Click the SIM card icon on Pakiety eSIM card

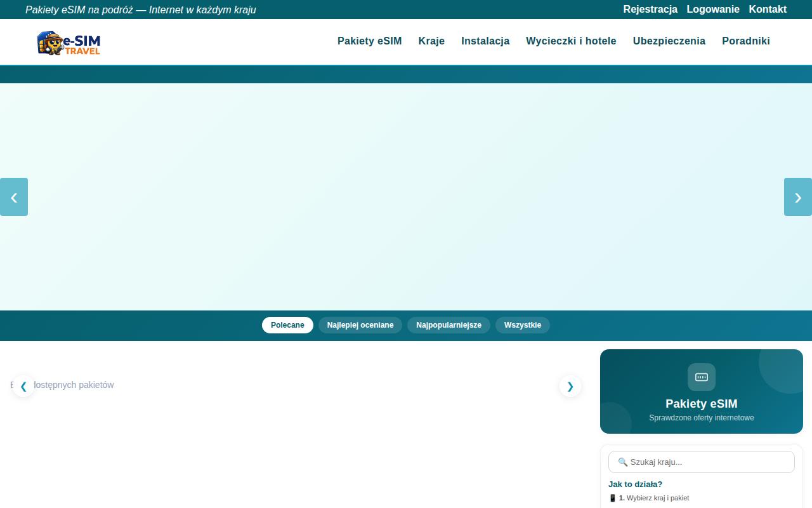pyautogui.click(x=701, y=377)
